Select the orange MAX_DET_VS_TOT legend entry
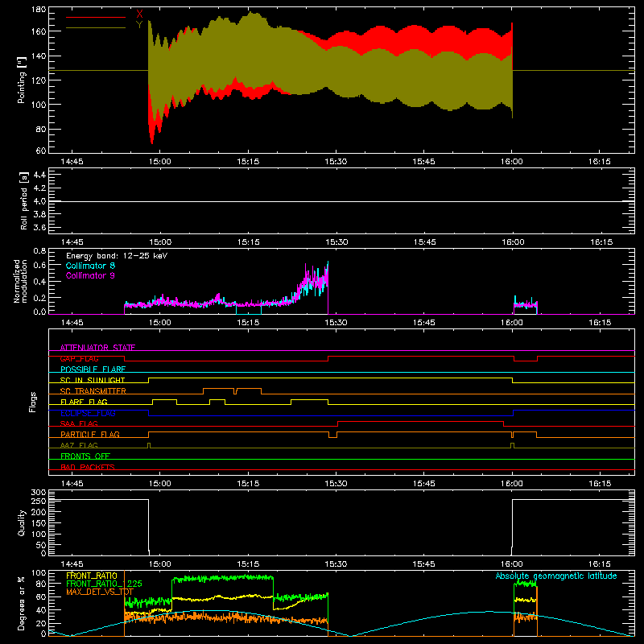 pyautogui.click(x=100, y=592)
